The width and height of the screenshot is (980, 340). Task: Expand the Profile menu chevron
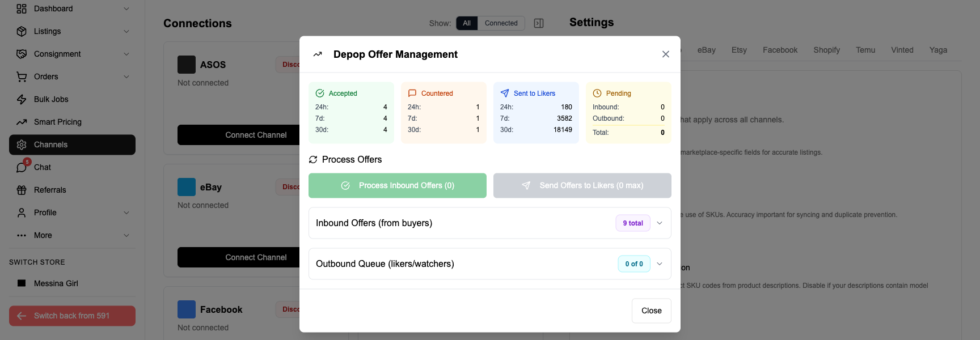point(126,212)
